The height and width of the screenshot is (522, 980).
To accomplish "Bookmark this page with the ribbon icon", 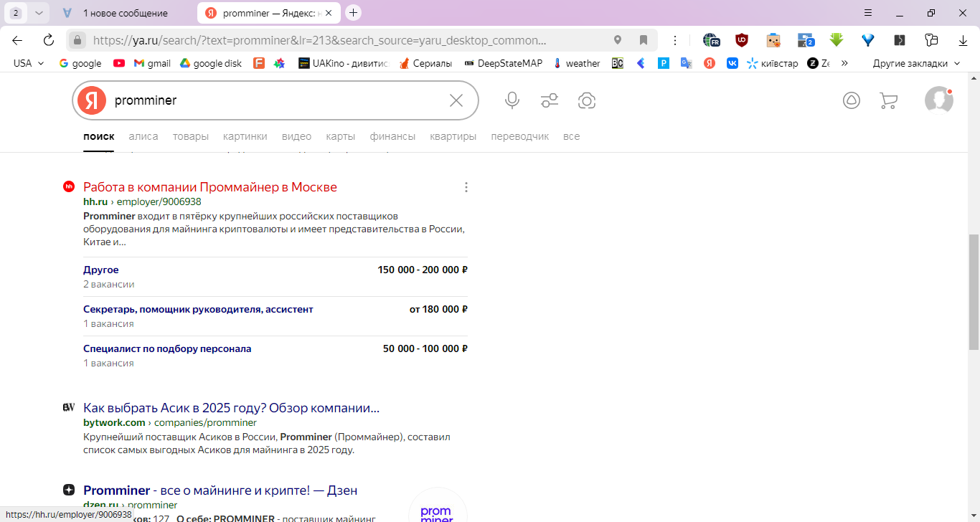I will tap(644, 40).
